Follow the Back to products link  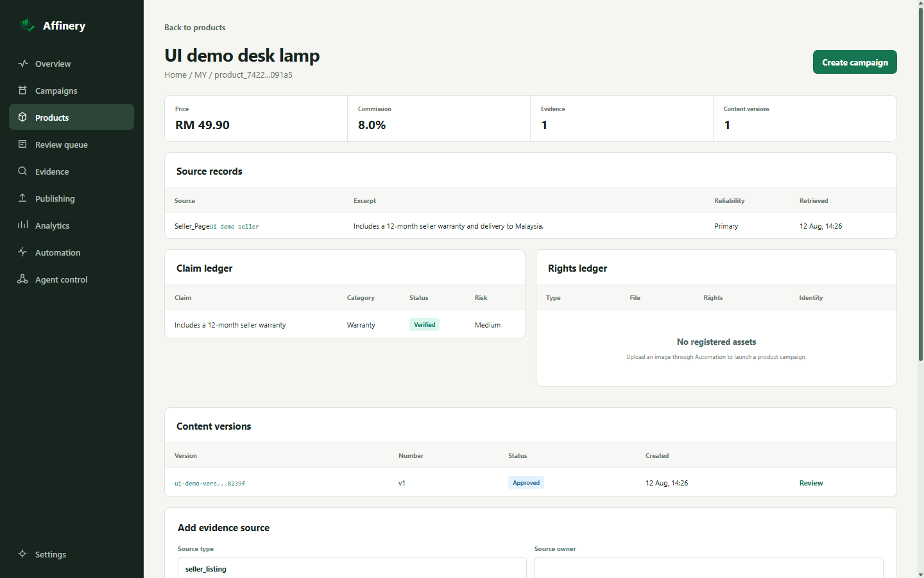coord(194,28)
